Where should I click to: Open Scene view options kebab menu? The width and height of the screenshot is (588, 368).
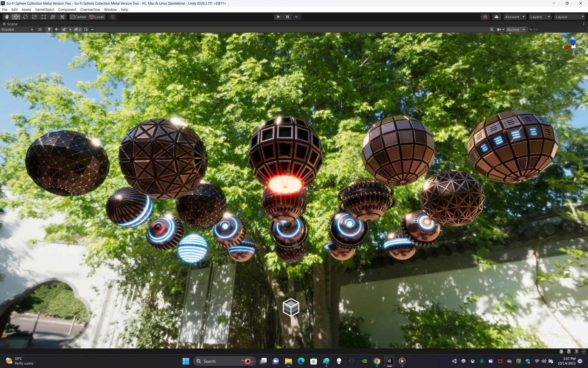[x=584, y=24]
